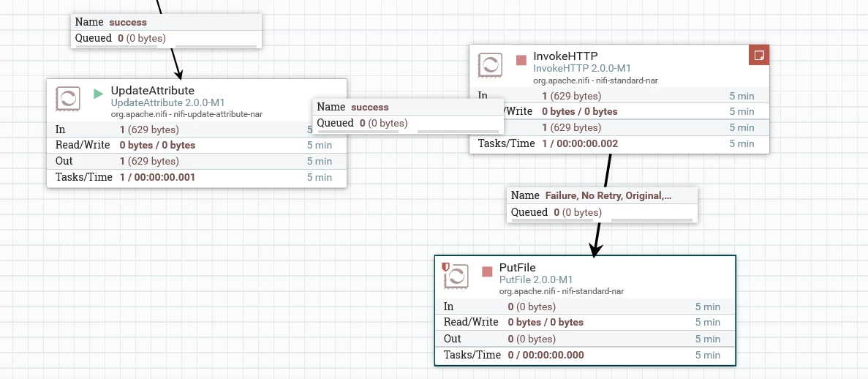Select the PutFile processor title
868x379 pixels.
click(x=518, y=268)
